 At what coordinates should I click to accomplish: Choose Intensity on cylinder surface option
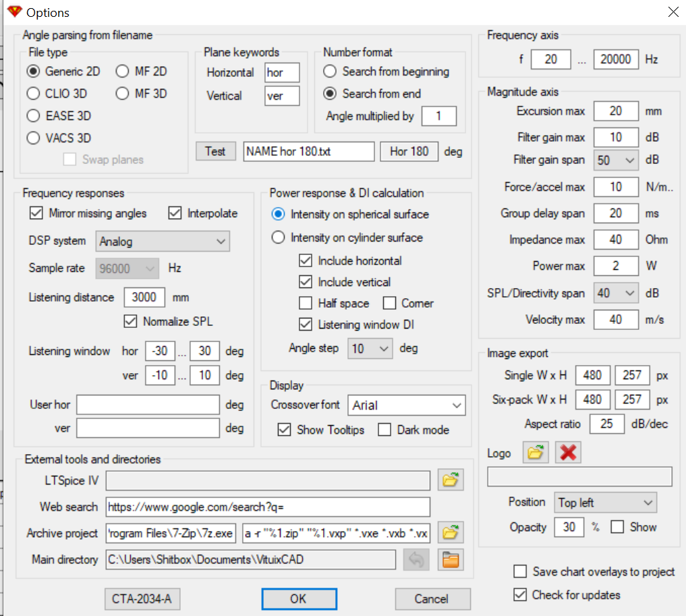click(x=278, y=237)
